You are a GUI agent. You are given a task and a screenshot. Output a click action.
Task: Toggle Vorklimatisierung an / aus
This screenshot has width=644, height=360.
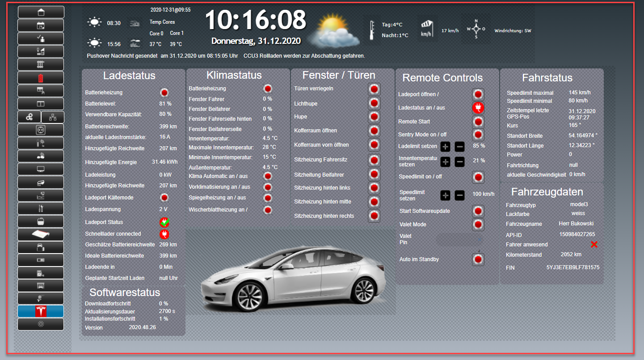click(x=268, y=187)
